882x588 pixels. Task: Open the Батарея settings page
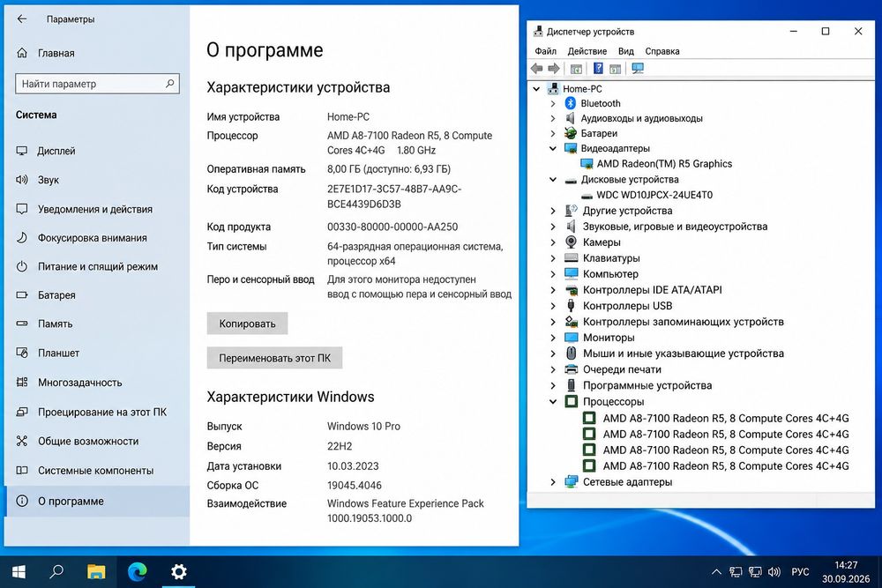click(46, 295)
